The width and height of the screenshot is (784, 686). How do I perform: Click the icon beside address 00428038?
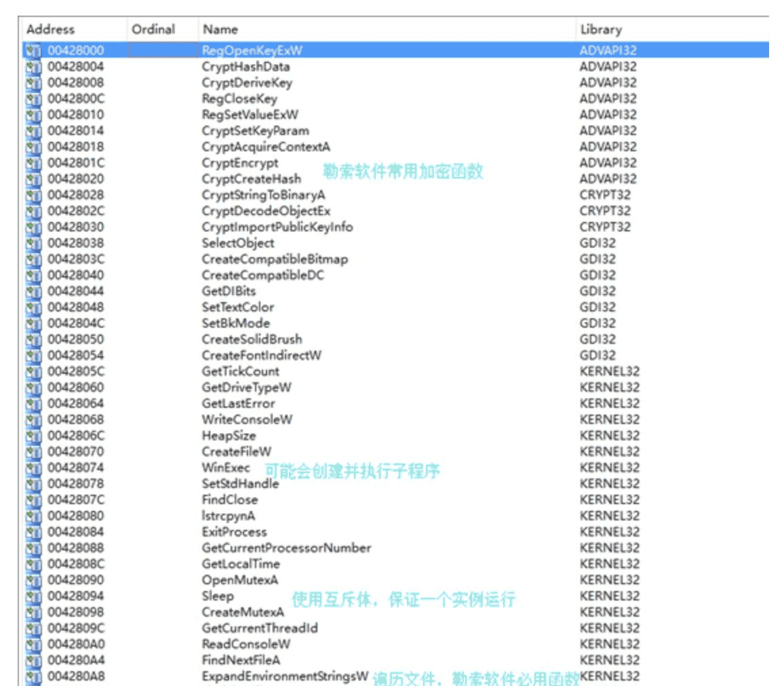(34, 244)
